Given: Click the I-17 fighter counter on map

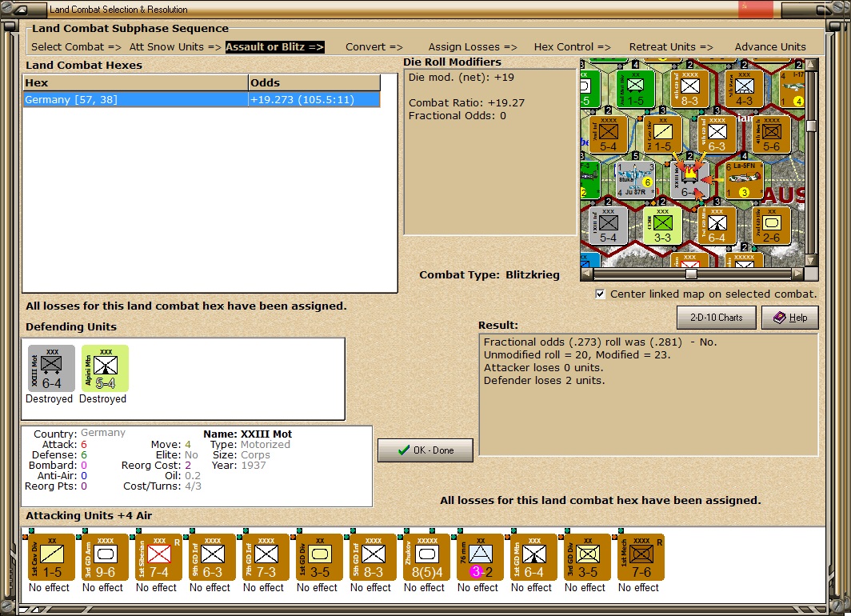Looking at the screenshot, I should (x=793, y=89).
